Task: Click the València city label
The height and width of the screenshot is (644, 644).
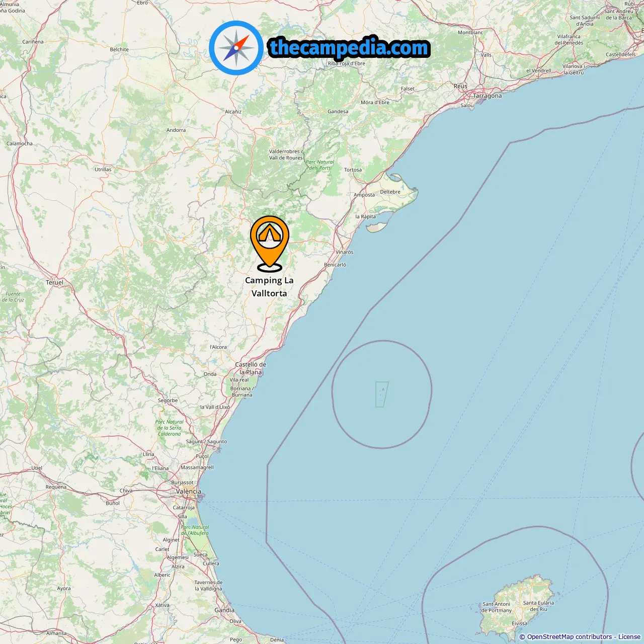Action: click(x=189, y=492)
